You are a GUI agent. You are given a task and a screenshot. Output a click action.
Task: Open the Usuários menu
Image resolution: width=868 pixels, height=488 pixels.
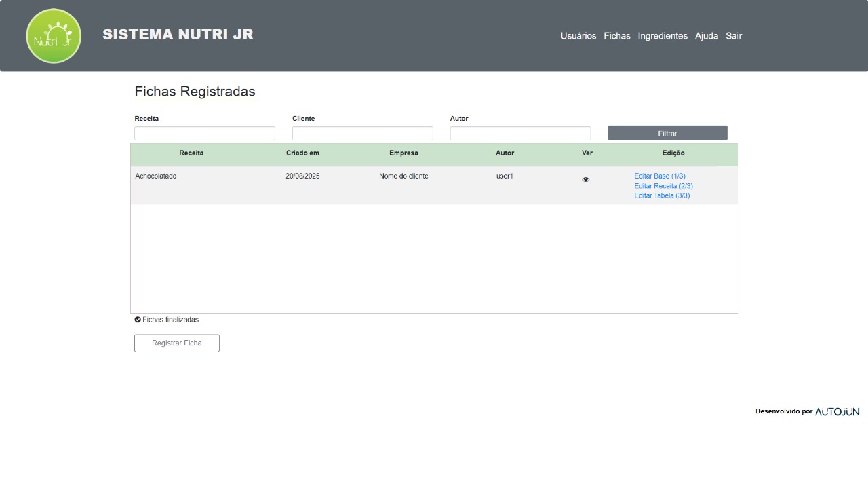click(x=578, y=36)
